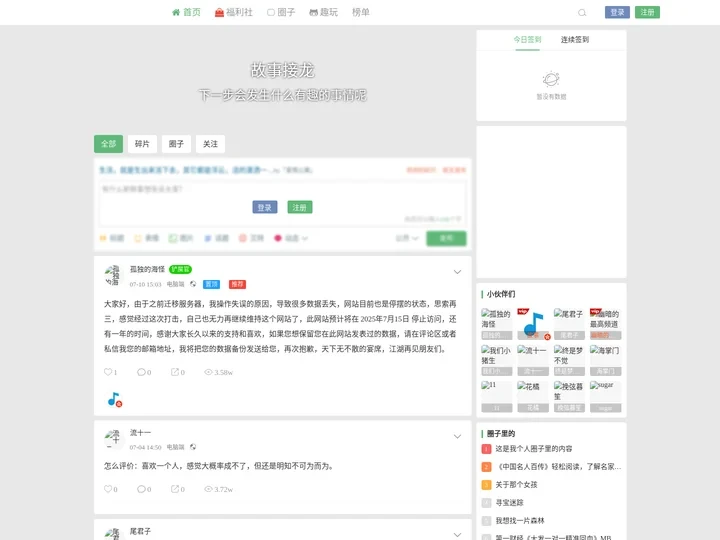The height and width of the screenshot is (540, 720).
Task: Click the pink circle icon in editor toolbar
Action: click(243, 238)
